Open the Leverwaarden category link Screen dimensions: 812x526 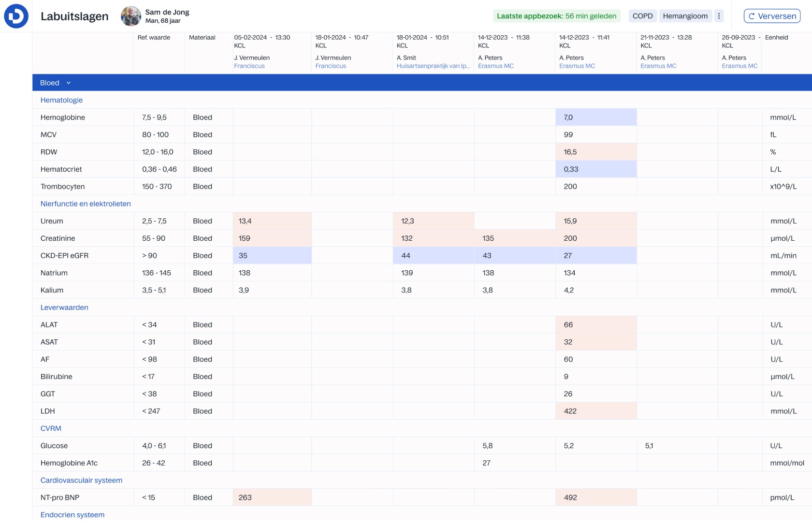coord(64,307)
